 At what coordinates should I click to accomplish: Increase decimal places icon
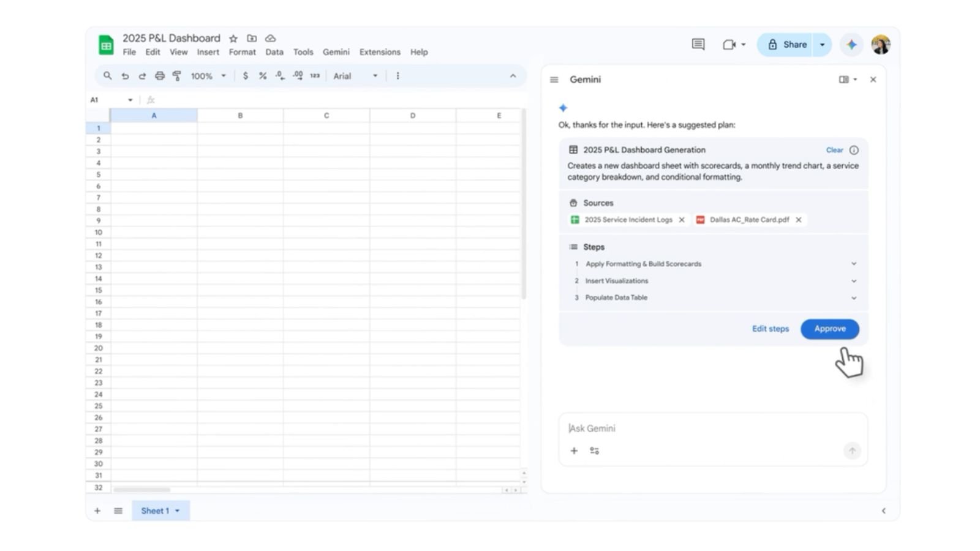[x=298, y=76]
